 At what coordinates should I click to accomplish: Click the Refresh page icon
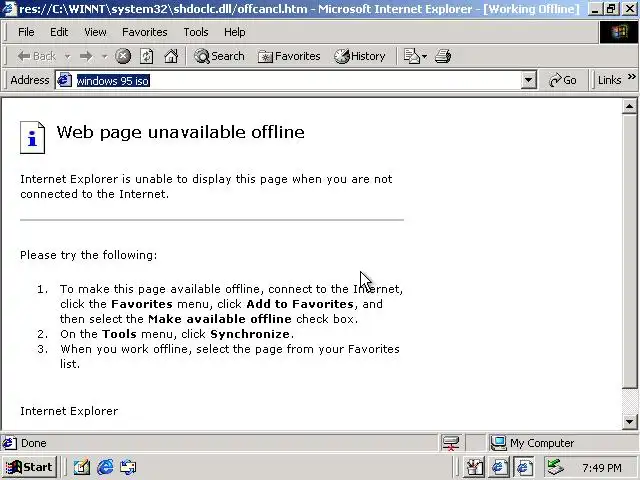tap(147, 56)
